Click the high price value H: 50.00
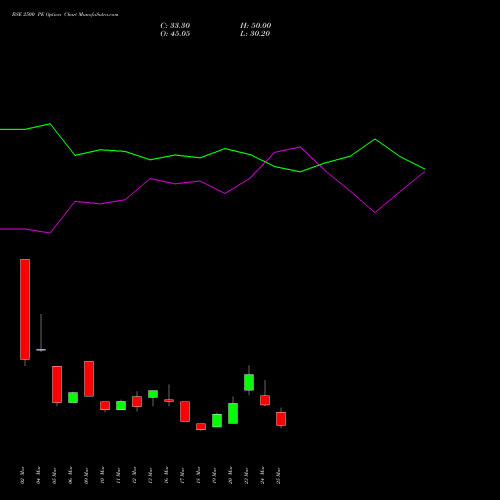This screenshot has width=500, height=500. pyautogui.click(x=255, y=26)
